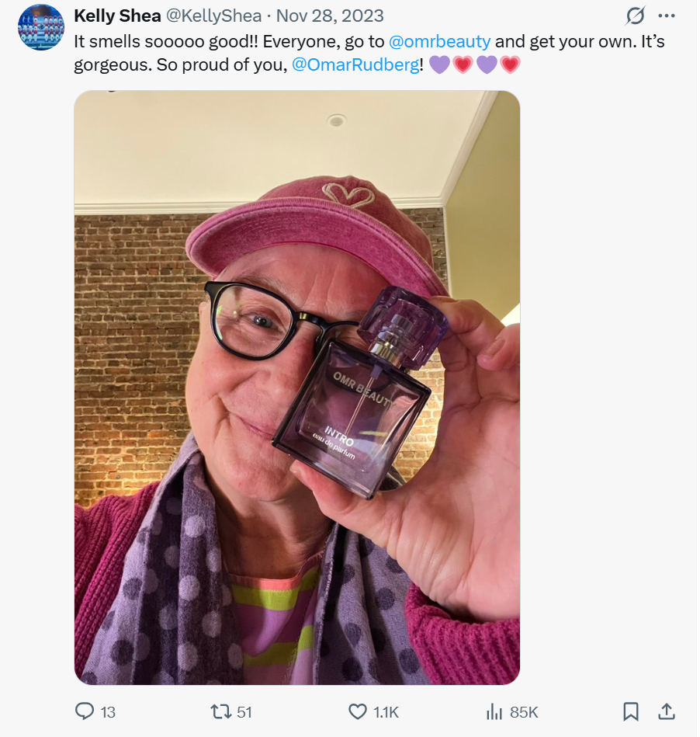Viewport: 700px width, 737px height.
Task: Open the @OmarRudberg mention link
Action: point(355,64)
